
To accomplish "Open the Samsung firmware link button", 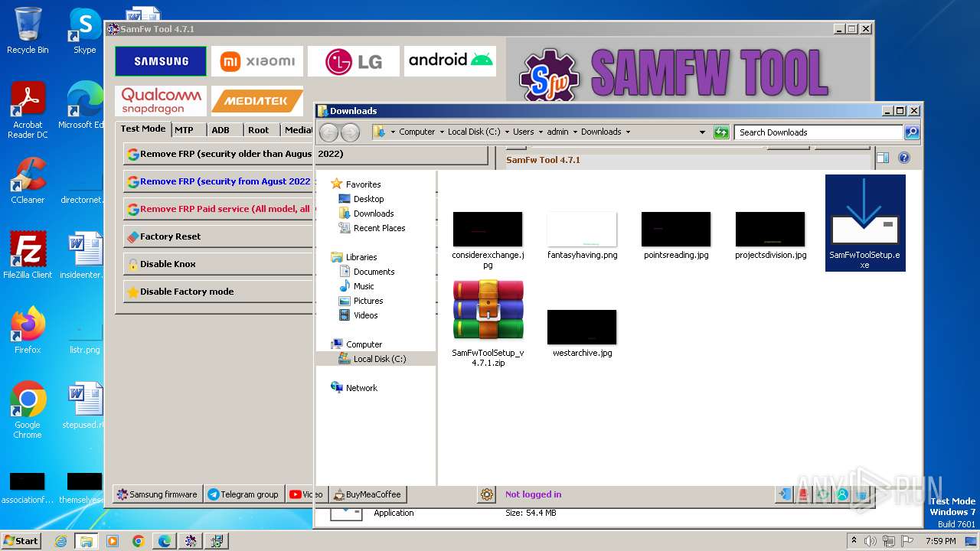I will point(157,494).
